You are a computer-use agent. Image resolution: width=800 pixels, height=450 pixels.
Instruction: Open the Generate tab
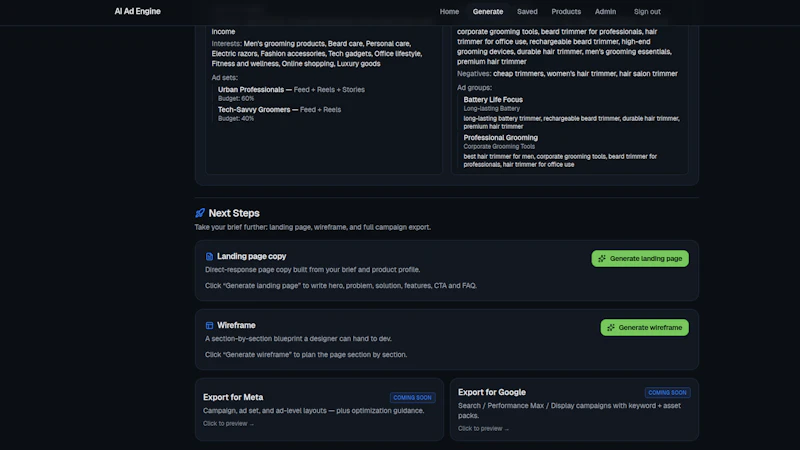click(x=487, y=12)
